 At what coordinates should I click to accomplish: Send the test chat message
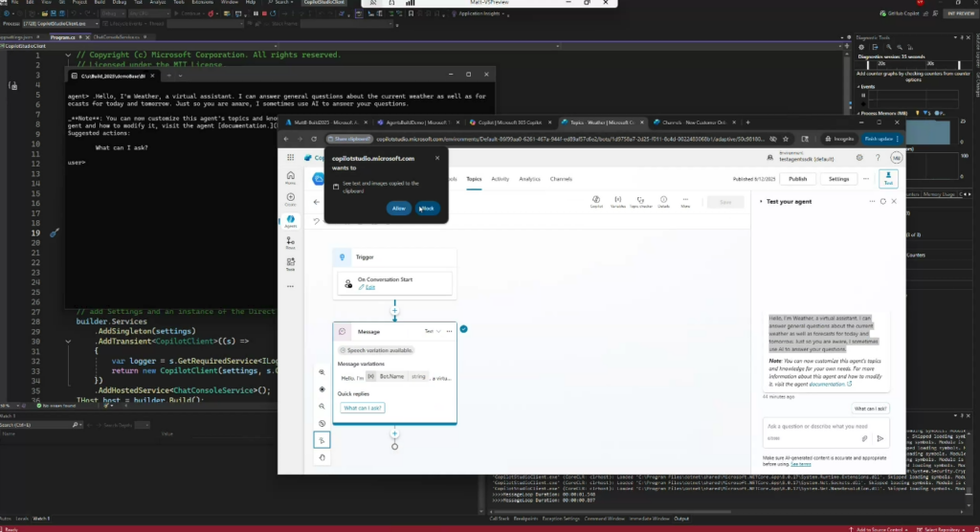coord(880,439)
